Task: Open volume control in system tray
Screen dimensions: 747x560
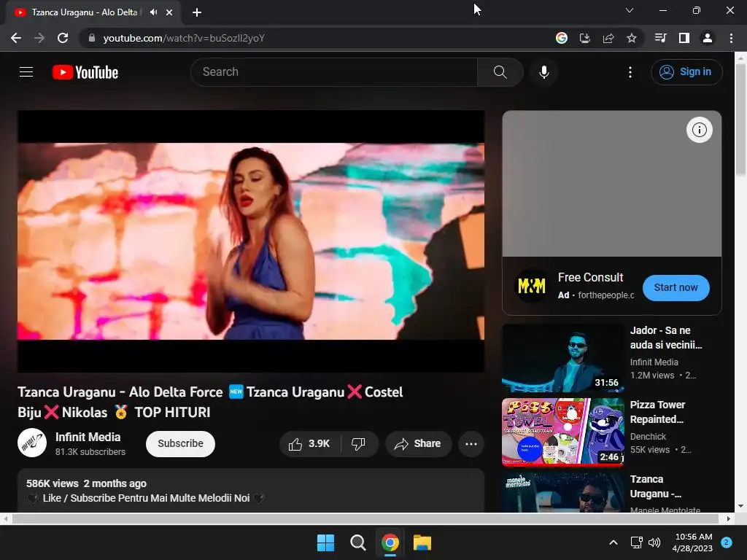Action: tap(654, 542)
